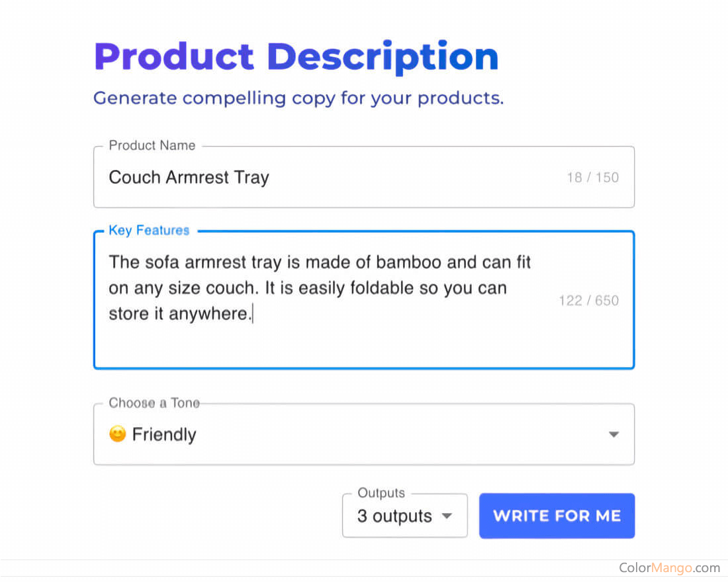Click the Product Name field label
This screenshot has height=582, width=728.
pyautogui.click(x=152, y=145)
